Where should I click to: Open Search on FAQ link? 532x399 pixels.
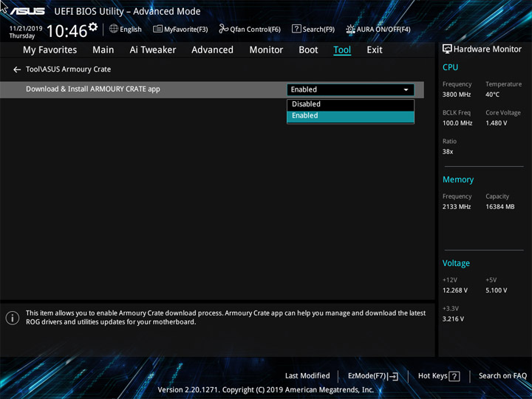click(502, 376)
